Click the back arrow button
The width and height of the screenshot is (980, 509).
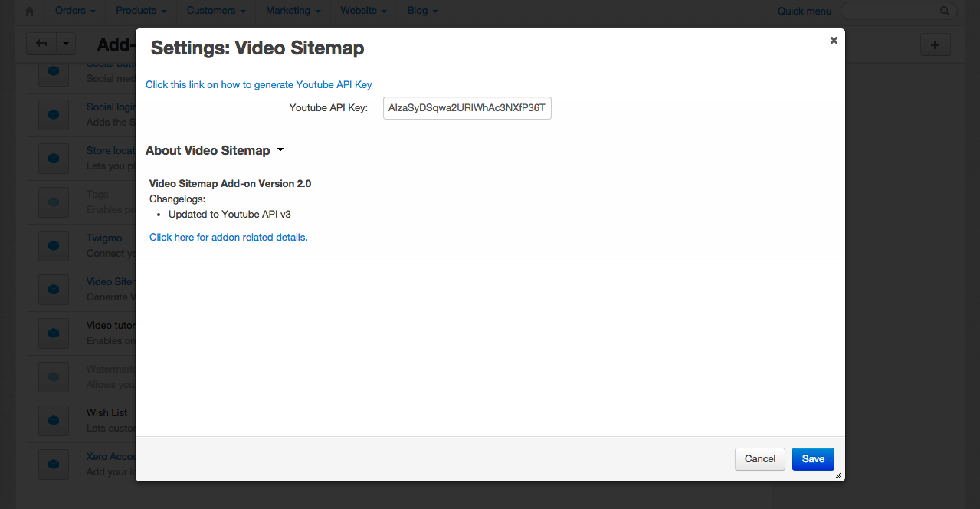pyautogui.click(x=41, y=44)
